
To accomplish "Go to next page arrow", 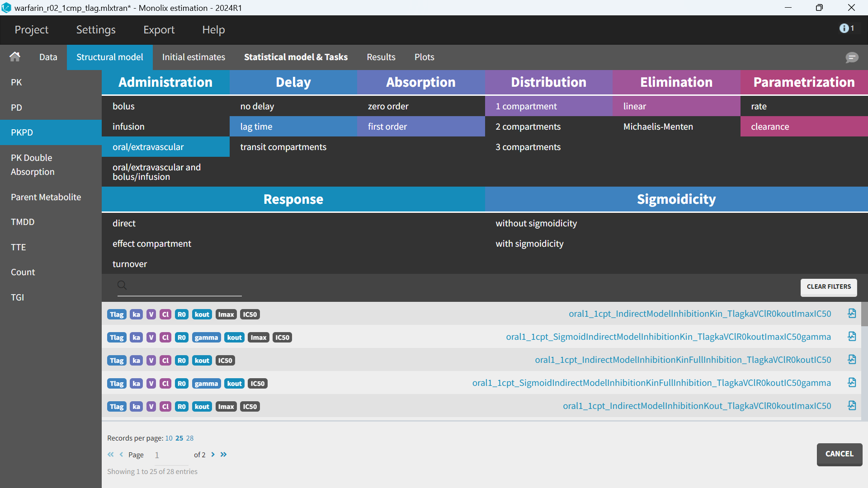I will (213, 455).
